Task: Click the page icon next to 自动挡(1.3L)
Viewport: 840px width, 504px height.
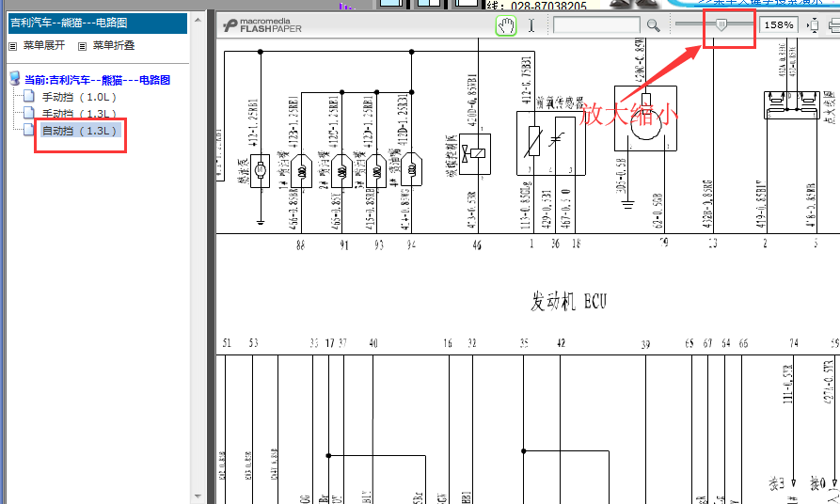Action: (29, 130)
